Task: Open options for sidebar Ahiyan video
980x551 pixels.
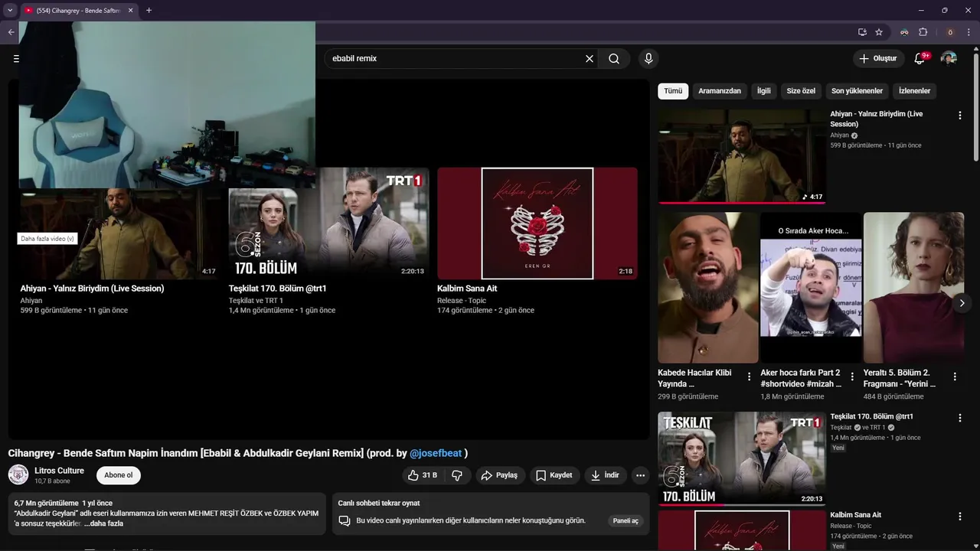Action: 959,116
